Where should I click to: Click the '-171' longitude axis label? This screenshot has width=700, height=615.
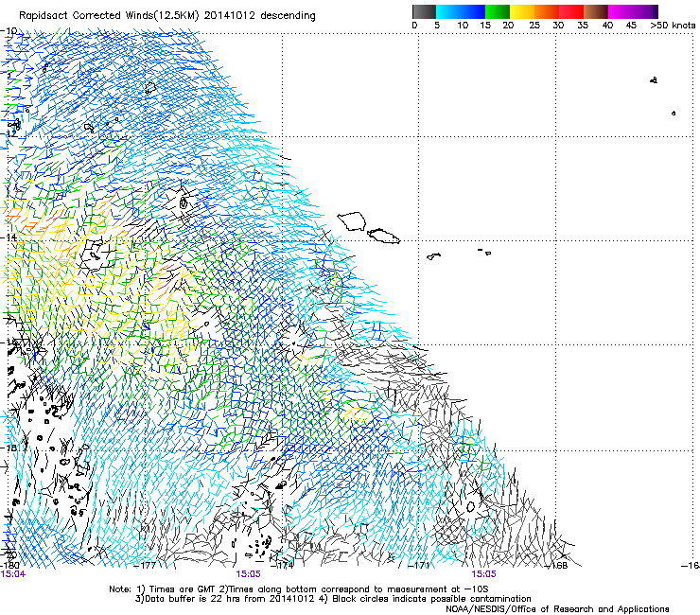(419, 566)
